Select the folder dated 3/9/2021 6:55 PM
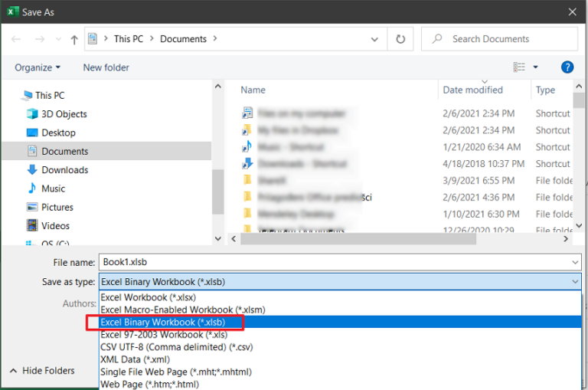This screenshot has width=588, height=390. [x=407, y=181]
